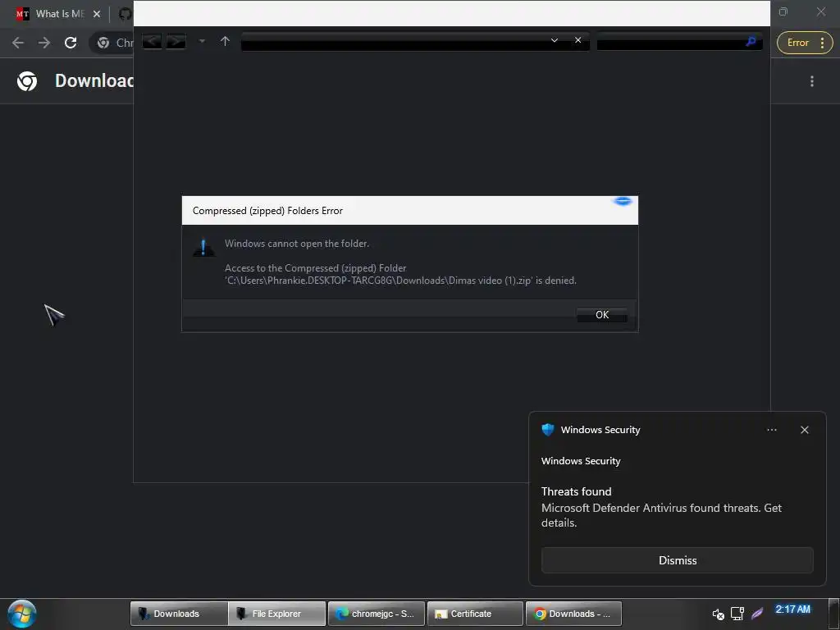Click the purple feather tray icon

click(x=757, y=614)
